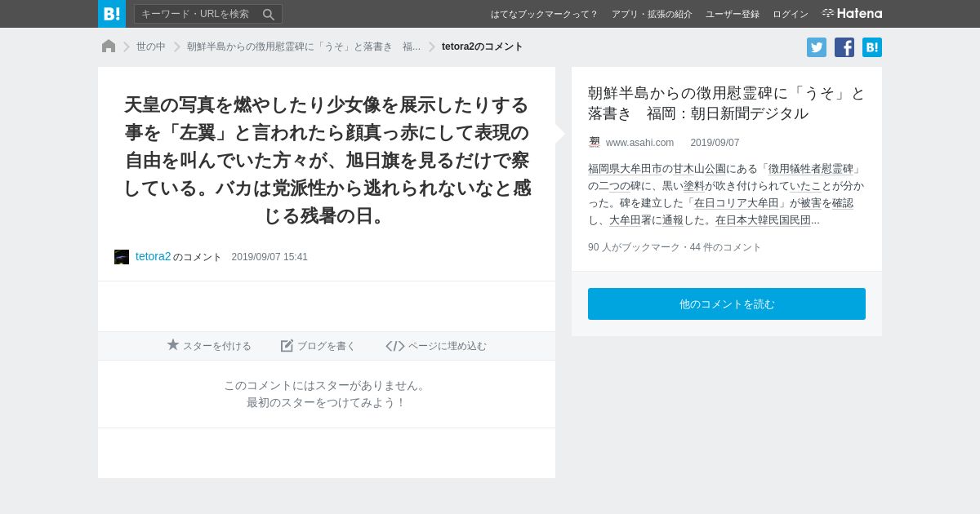
Task: Click このコメントにはスターがありません text
Action: pyautogui.click(x=327, y=385)
